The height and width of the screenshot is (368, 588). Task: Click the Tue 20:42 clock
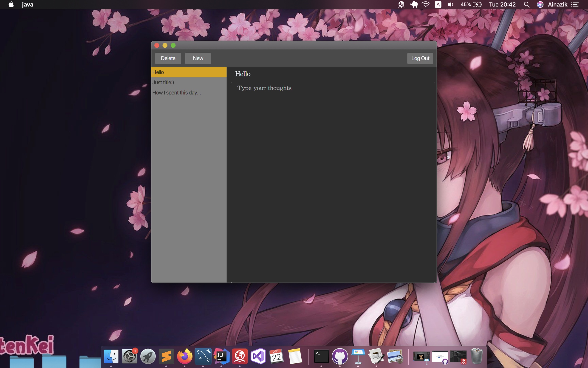[x=502, y=4]
